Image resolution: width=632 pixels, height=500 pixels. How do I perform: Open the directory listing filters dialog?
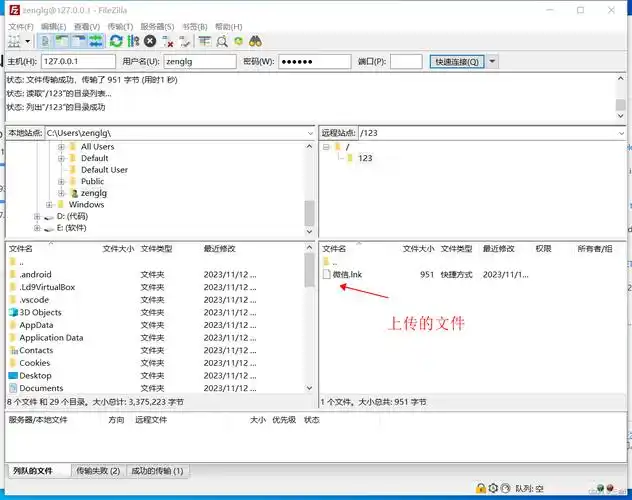click(x=204, y=41)
